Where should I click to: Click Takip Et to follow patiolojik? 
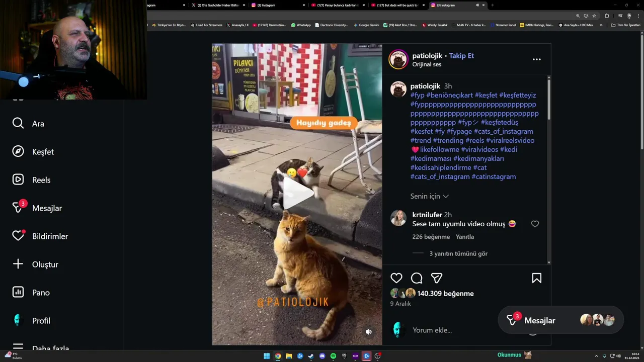[x=461, y=56]
